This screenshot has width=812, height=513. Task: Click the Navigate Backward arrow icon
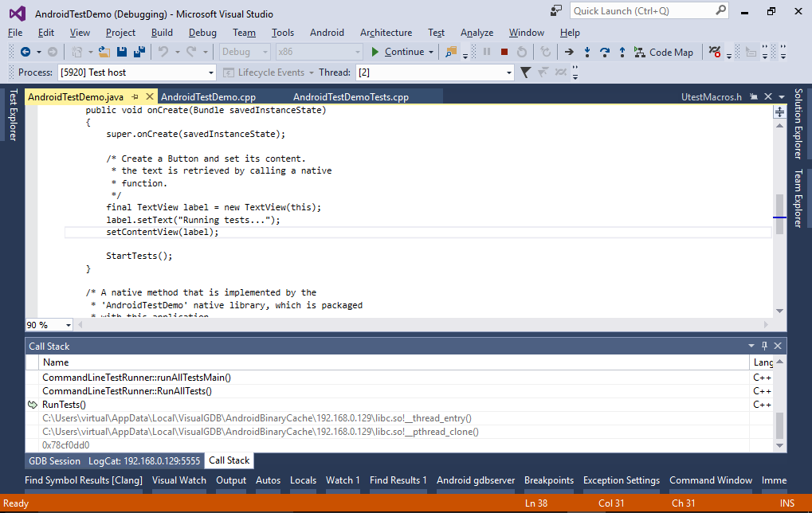pos(25,52)
